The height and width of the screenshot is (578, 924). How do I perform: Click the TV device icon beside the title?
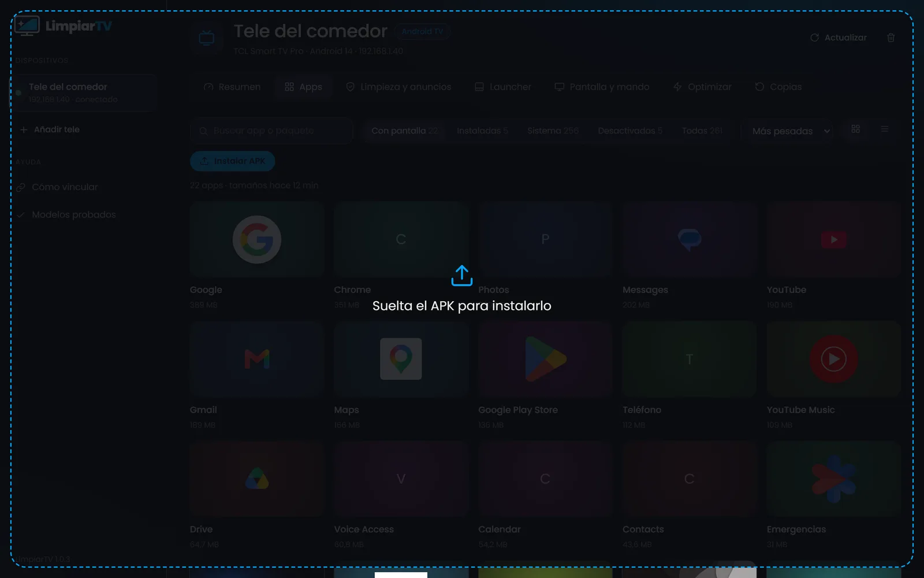point(207,38)
